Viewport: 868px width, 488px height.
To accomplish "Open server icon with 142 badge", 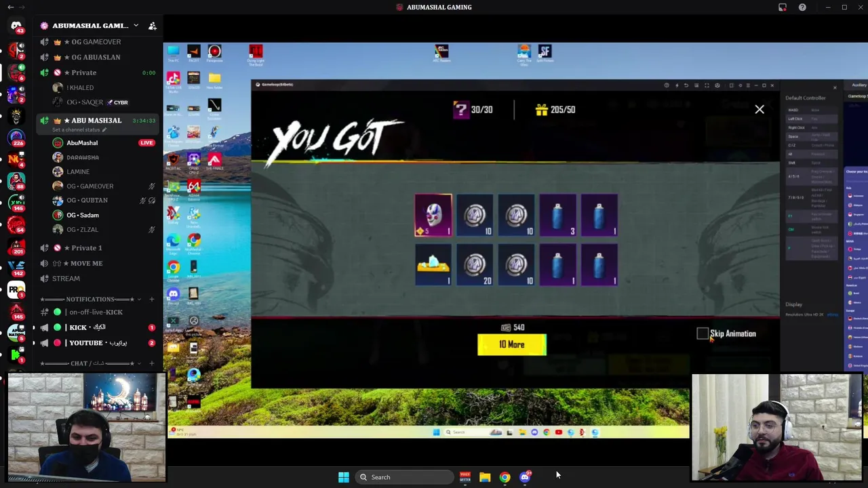I will (16, 268).
